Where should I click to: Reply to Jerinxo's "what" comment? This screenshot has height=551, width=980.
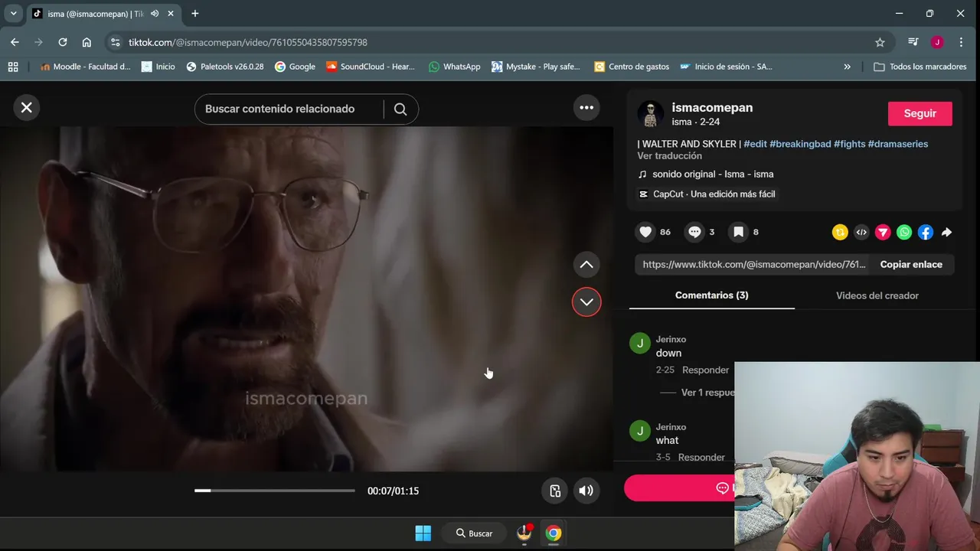tap(701, 457)
